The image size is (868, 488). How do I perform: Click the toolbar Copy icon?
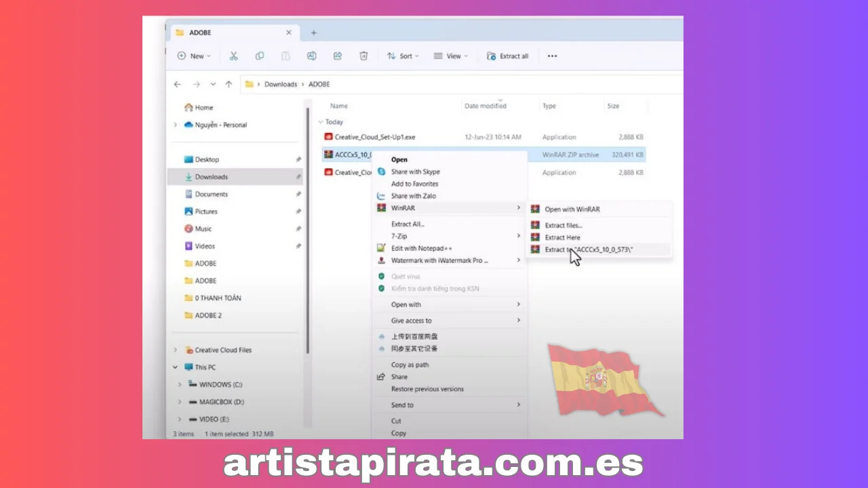coord(260,56)
